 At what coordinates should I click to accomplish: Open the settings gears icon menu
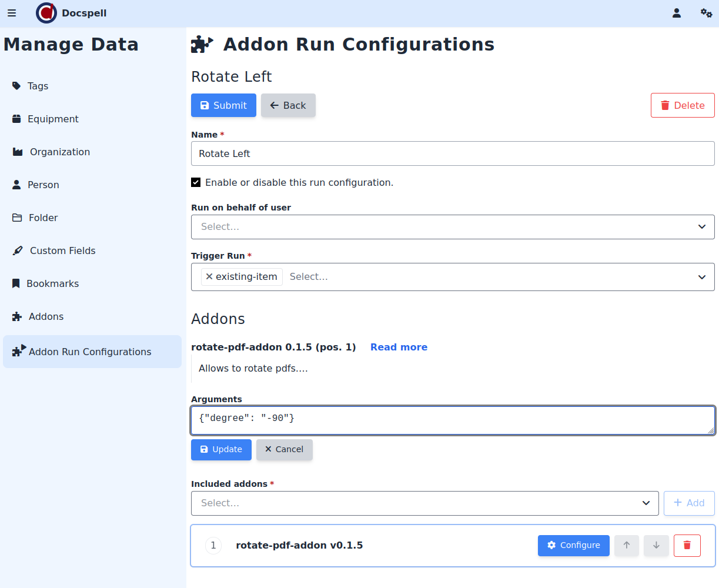click(x=706, y=13)
